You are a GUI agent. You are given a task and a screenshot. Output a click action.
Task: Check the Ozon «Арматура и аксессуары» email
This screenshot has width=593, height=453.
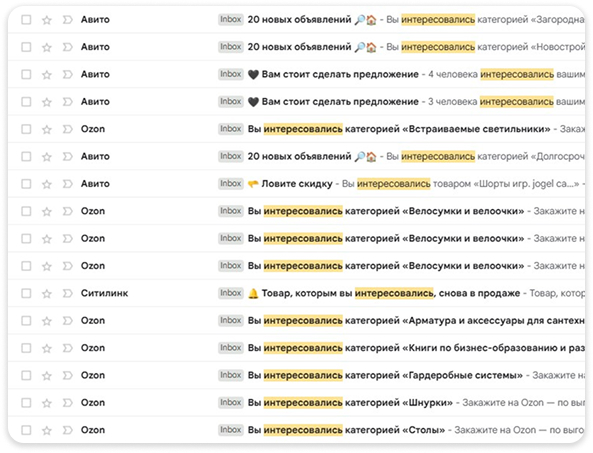click(x=26, y=321)
